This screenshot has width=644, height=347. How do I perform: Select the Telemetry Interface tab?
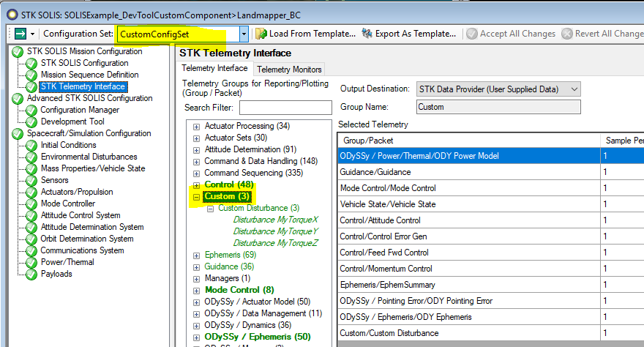pos(214,68)
